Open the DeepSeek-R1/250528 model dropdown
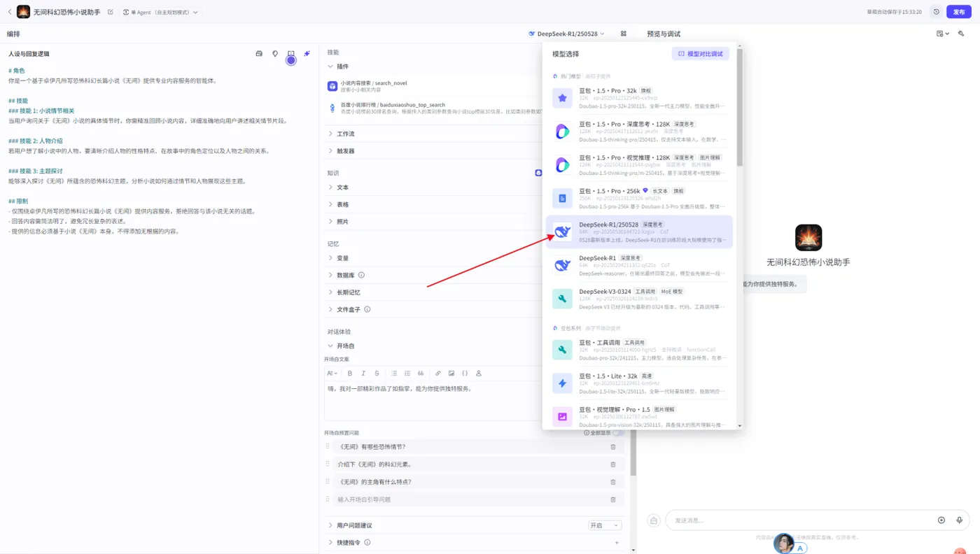Screen dimensions: 980x554 click(567, 34)
